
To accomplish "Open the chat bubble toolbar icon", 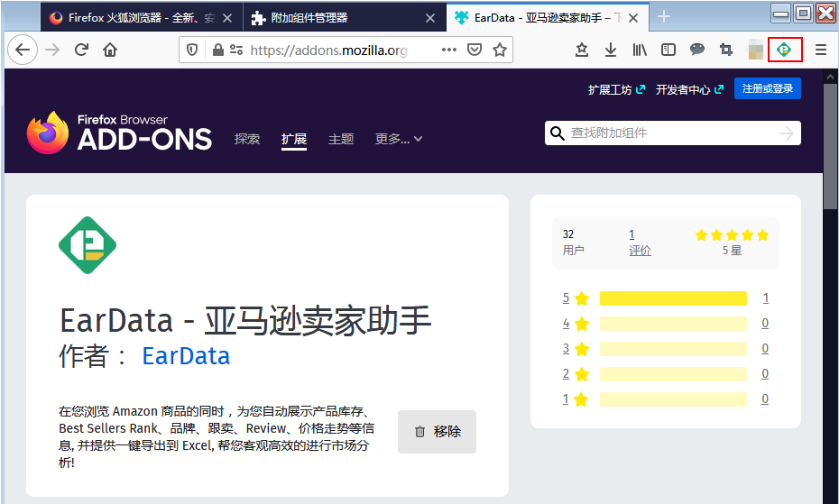I will pyautogui.click(x=697, y=50).
